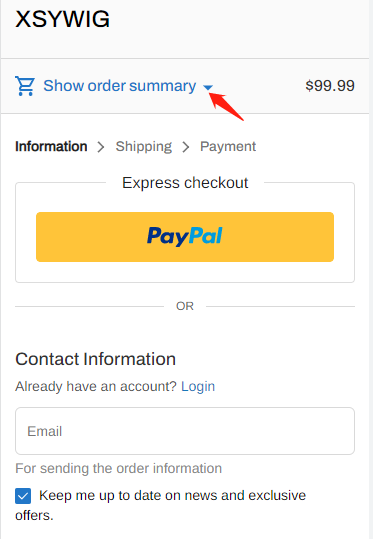This screenshot has width=373, height=539.
Task: Click the PayPal logo text
Action: pyautogui.click(x=185, y=236)
